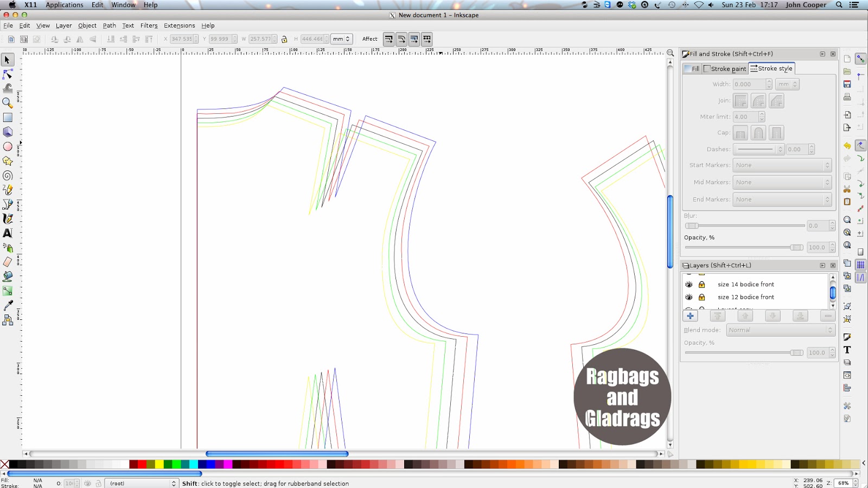
Task: Click the cyan color swatch in palette
Action: click(x=194, y=464)
